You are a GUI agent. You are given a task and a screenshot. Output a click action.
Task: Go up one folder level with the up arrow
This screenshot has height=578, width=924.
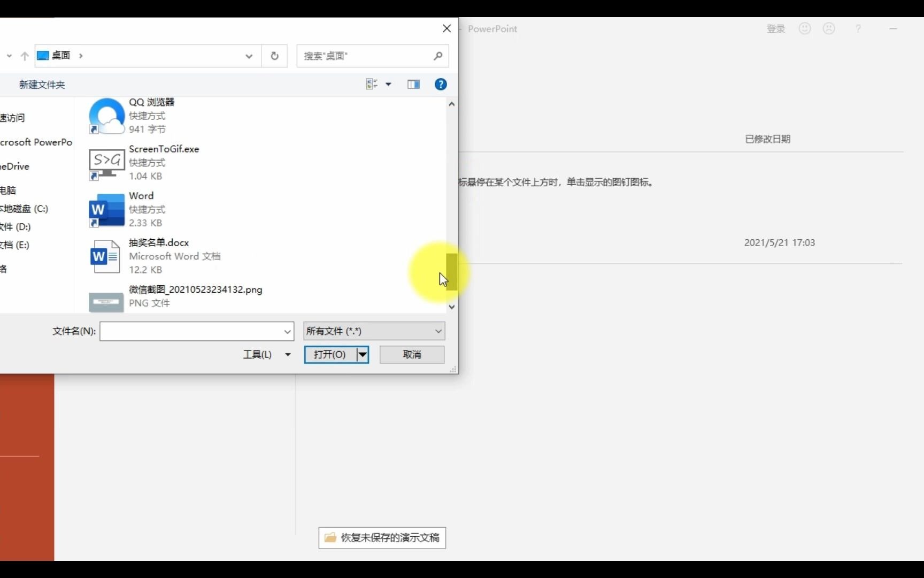click(x=25, y=56)
